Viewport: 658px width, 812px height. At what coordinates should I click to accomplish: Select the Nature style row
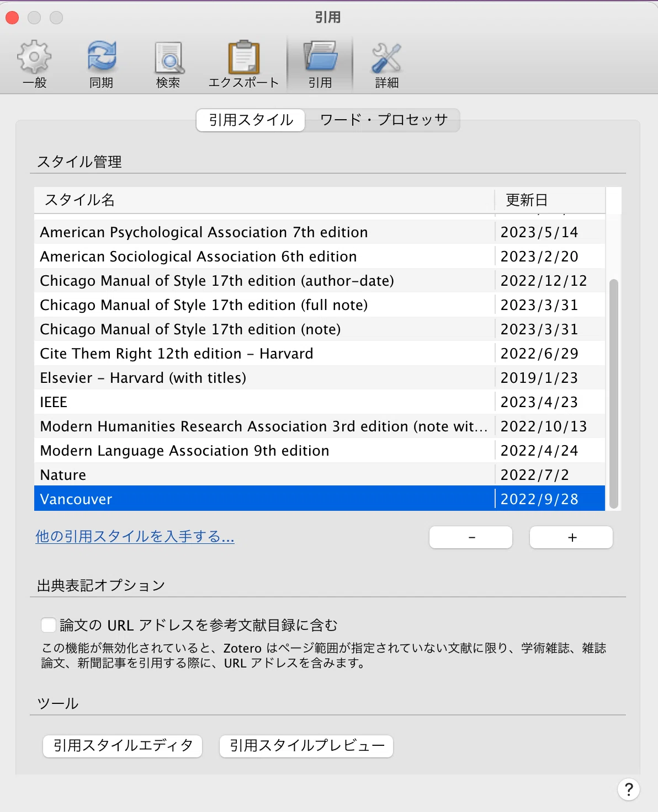(320, 475)
